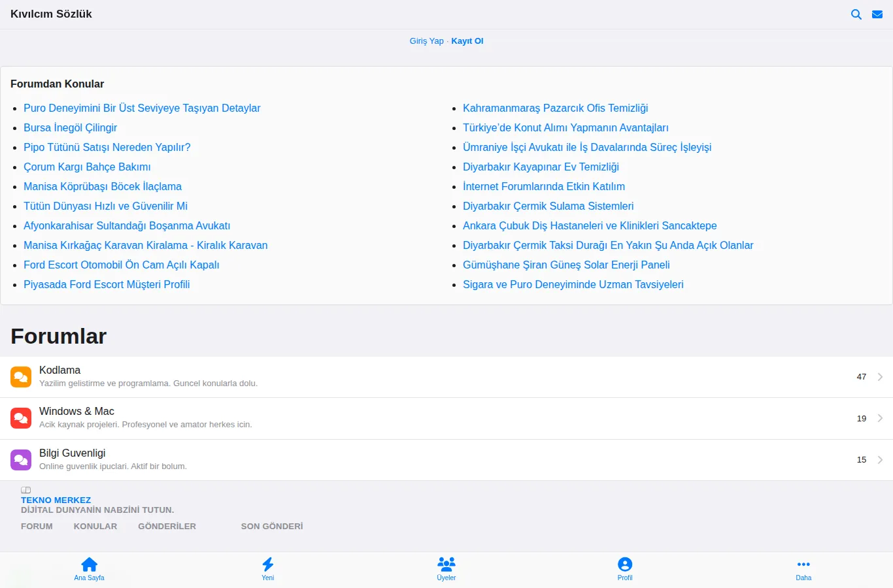The height and width of the screenshot is (588, 893).
Task: Select the Kıvılcım Sözlük site title
Action: [51, 14]
